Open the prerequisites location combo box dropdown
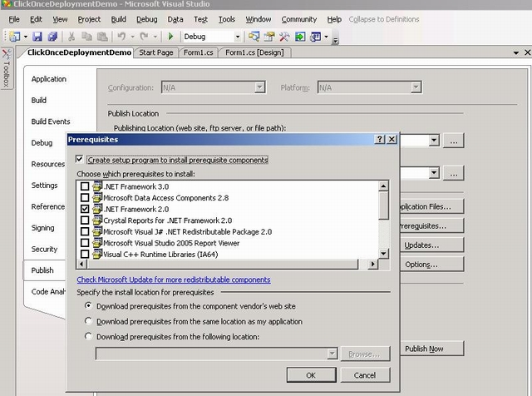The width and height of the screenshot is (532, 396). (x=332, y=354)
